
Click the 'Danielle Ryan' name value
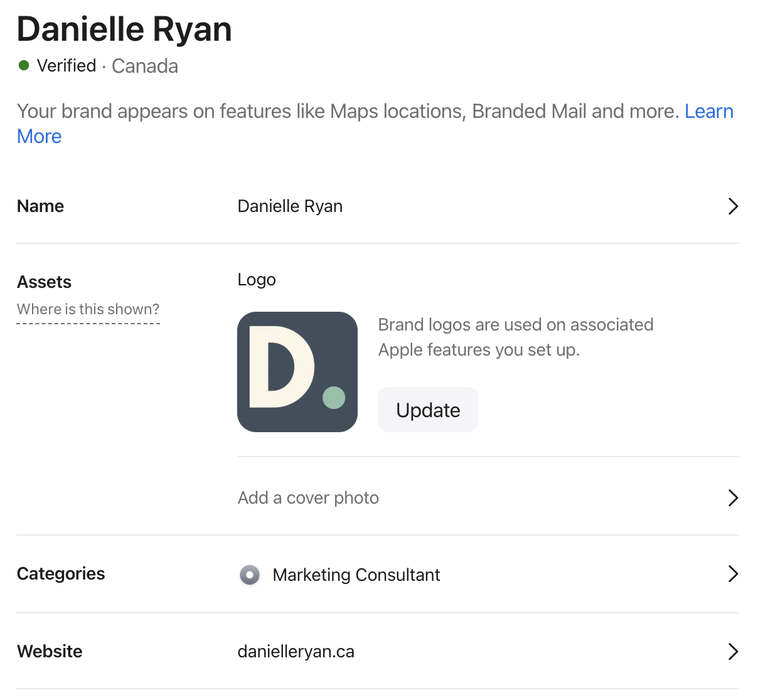click(290, 206)
